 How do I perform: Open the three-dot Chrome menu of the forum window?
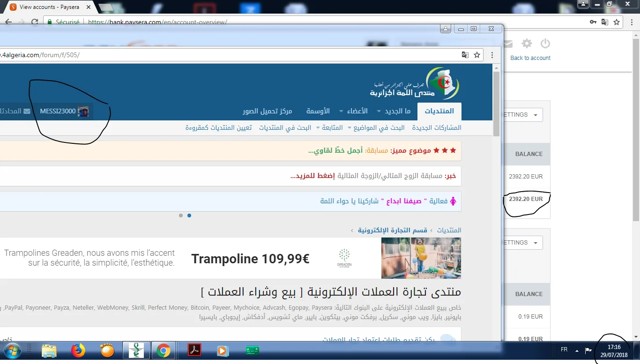click(492, 55)
